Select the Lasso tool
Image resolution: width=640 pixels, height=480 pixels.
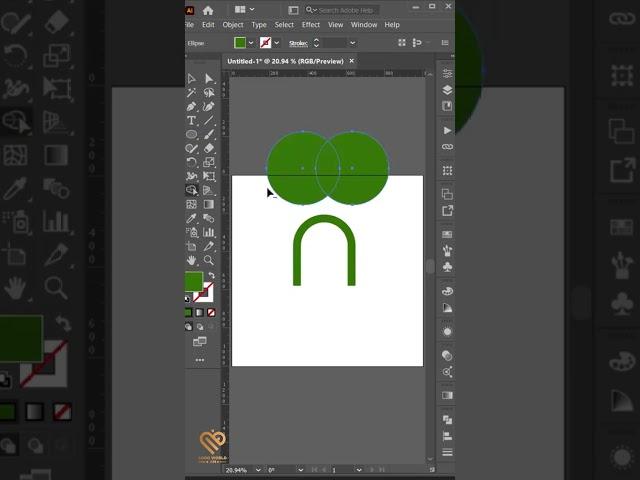point(209,93)
